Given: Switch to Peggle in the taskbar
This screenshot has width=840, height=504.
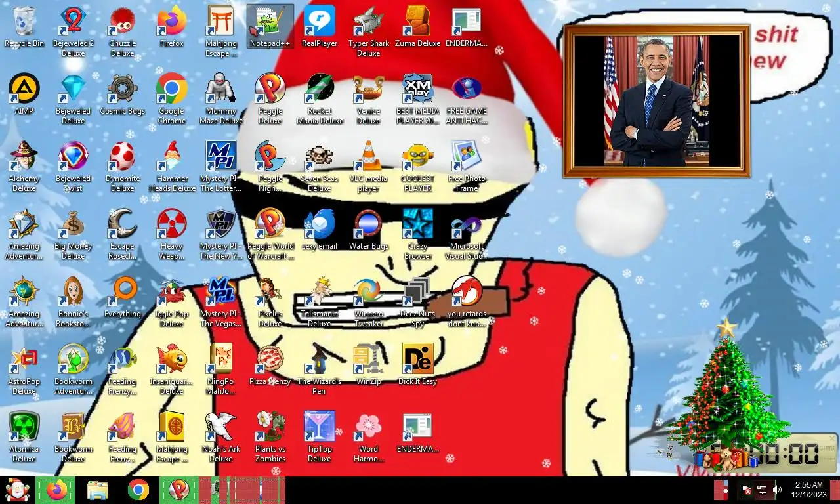Looking at the screenshot, I should pos(178,490).
